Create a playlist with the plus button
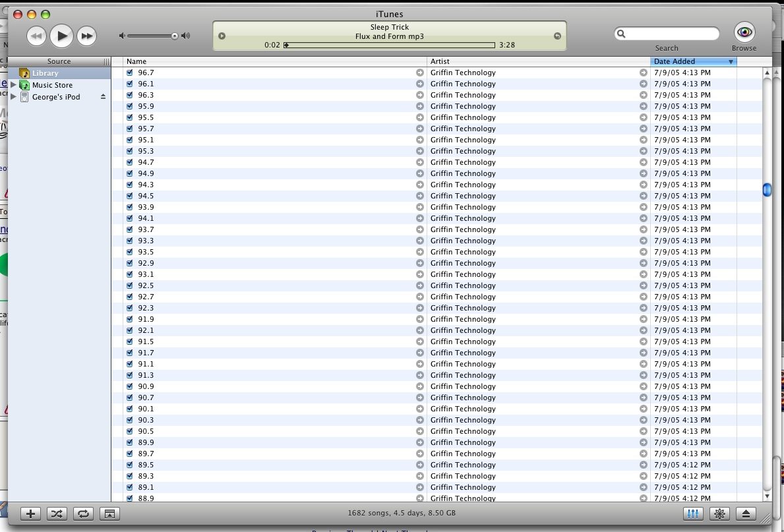The height and width of the screenshot is (532, 784). 30,514
